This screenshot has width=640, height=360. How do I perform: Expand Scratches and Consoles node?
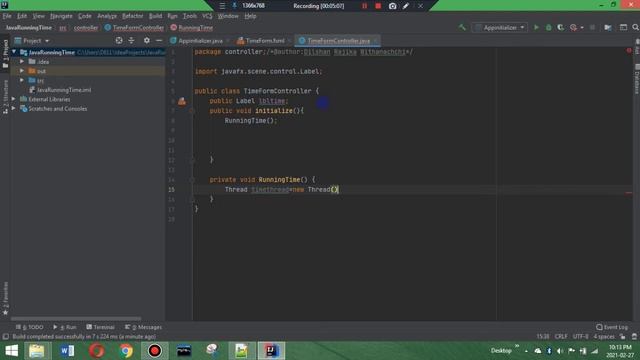[14, 108]
